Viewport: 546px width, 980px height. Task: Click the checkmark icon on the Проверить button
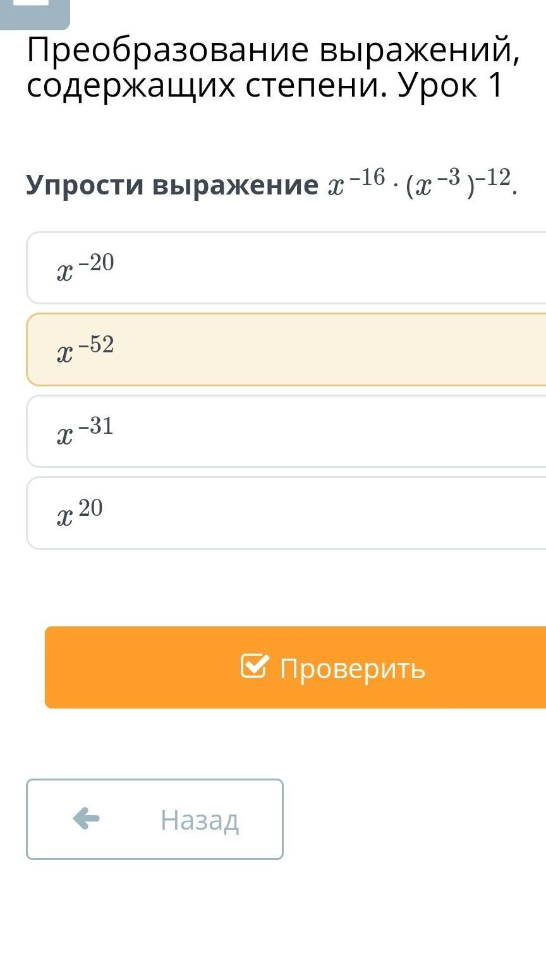[254, 666]
